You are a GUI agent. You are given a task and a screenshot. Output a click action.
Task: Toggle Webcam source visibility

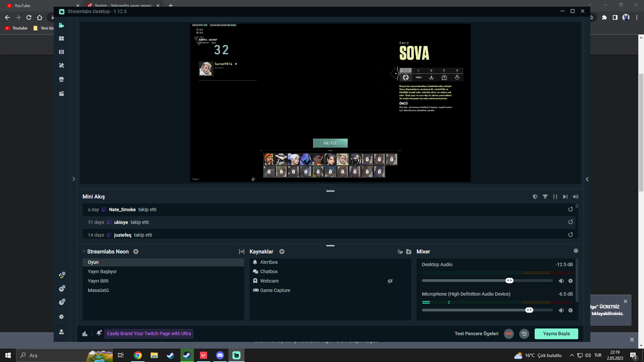point(390,281)
